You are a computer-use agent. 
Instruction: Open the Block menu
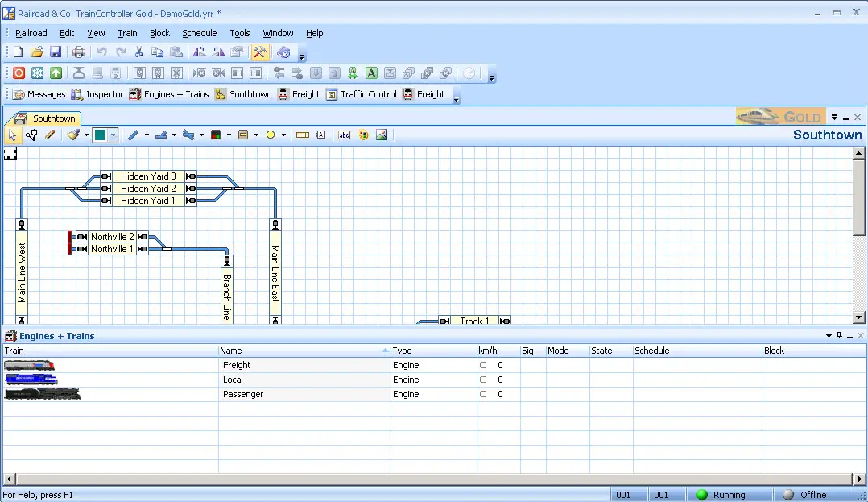[x=159, y=33]
